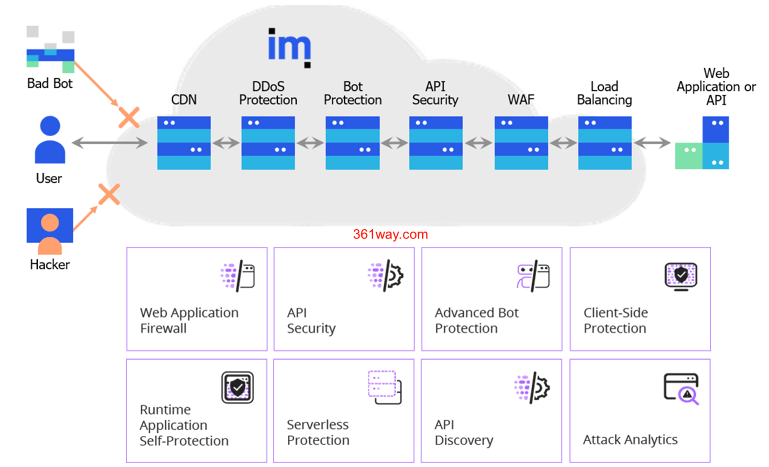Select the API Security server icon
This screenshot has height=467, width=769.
tap(436, 142)
